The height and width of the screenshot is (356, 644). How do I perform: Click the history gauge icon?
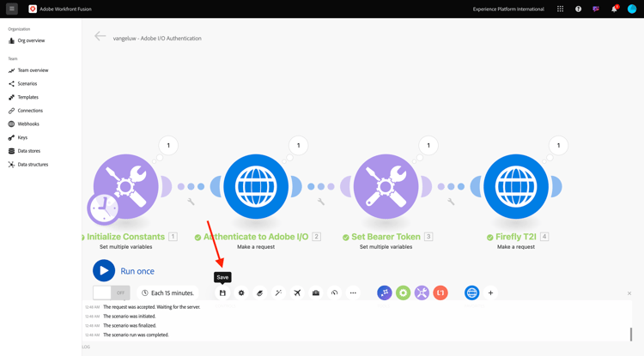tap(334, 293)
